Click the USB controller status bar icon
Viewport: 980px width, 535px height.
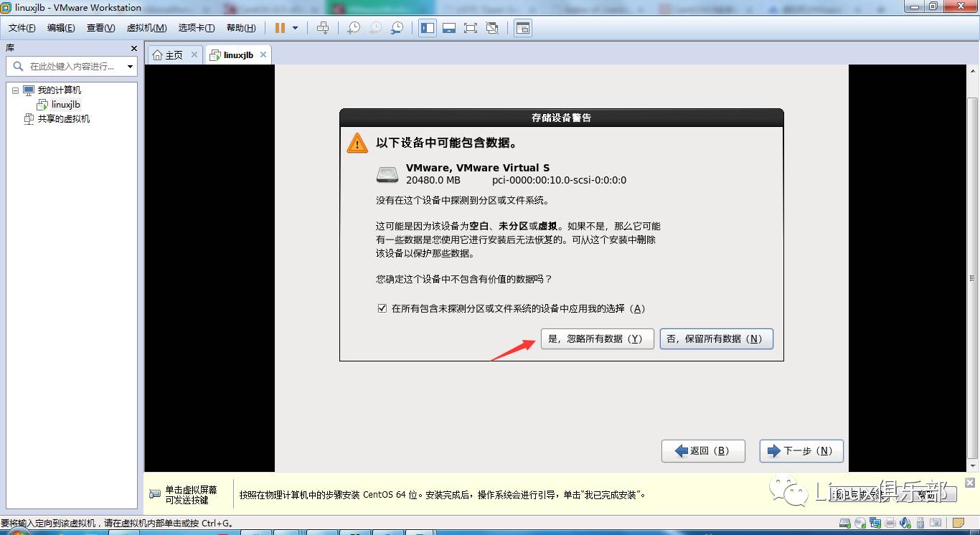point(920,523)
